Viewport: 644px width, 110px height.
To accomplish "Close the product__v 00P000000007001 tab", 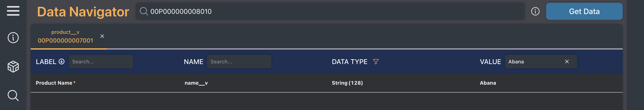I will click(102, 36).
